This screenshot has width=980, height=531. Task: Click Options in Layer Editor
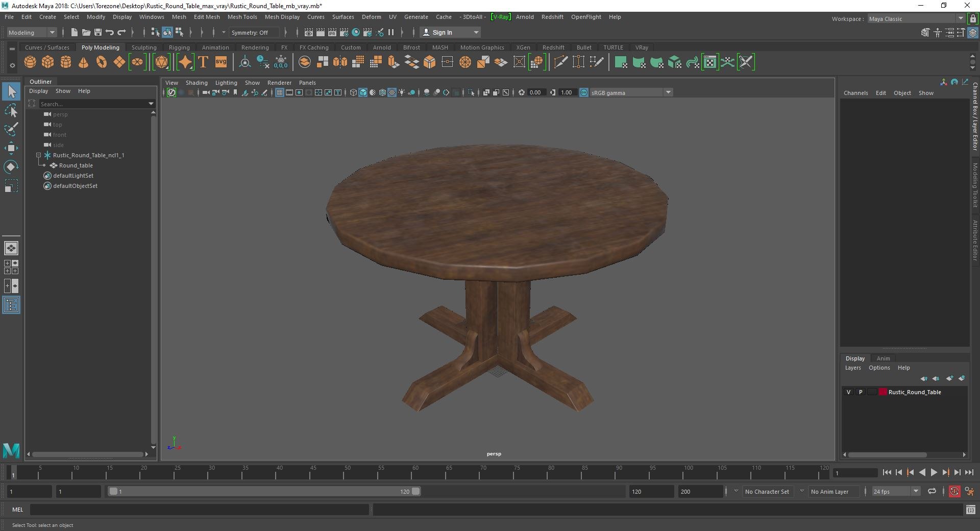879,368
